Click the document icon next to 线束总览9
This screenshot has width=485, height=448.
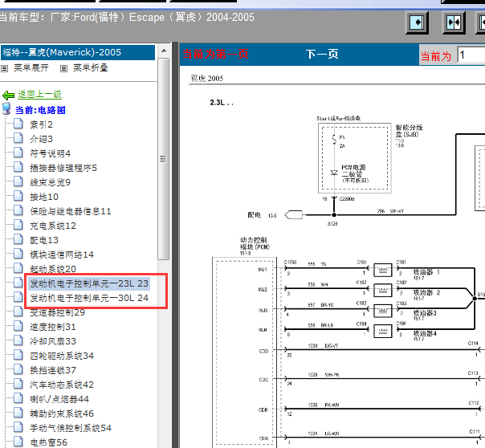(18, 181)
